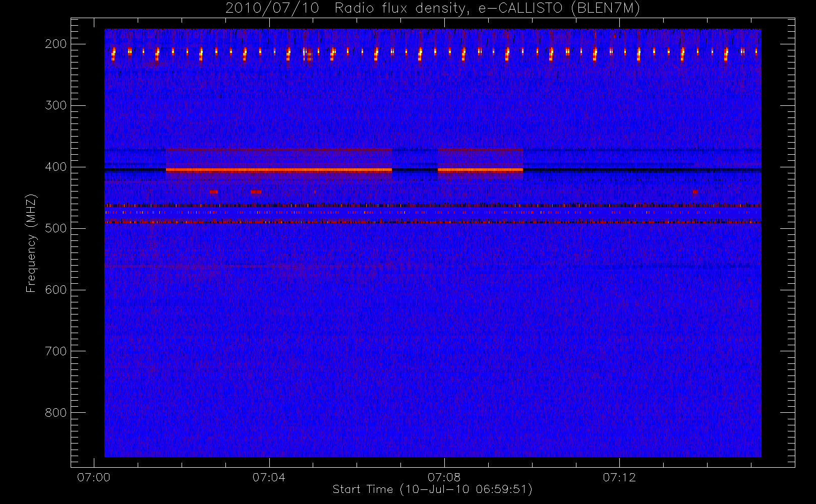Click the 'Frequency (MHz)' y-axis label
The width and height of the screenshot is (816, 504).
point(31,243)
